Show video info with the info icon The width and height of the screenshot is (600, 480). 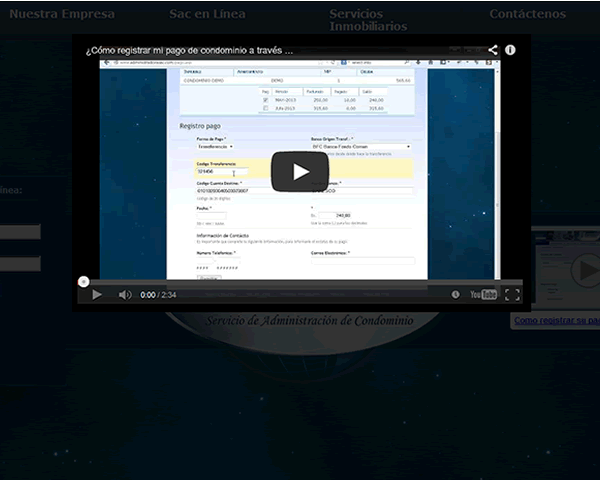511,49
